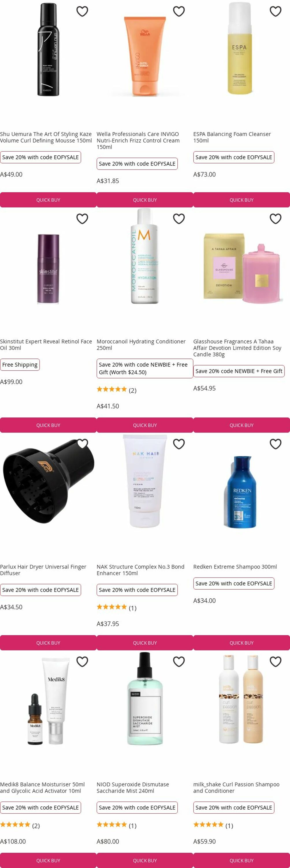Save Skinstitut Retinol Face Oil to wishlist
This screenshot has height=868, width=290.
coord(82,219)
